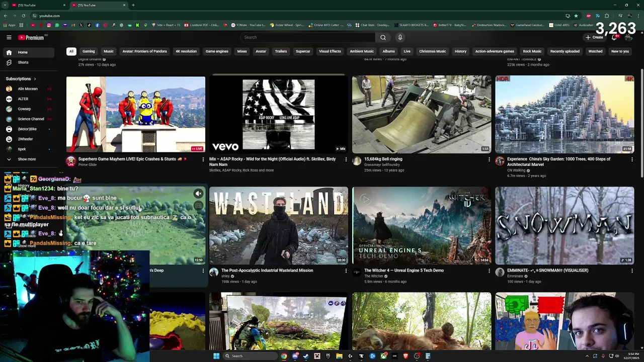Click the YouTube Premium logo

[x=31, y=37]
